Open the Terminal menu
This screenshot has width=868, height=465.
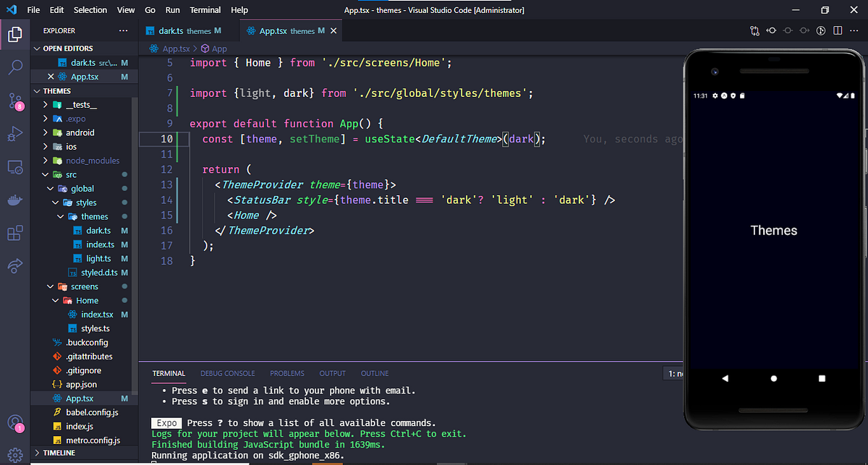pyautogui.click(x=205, y=9)
